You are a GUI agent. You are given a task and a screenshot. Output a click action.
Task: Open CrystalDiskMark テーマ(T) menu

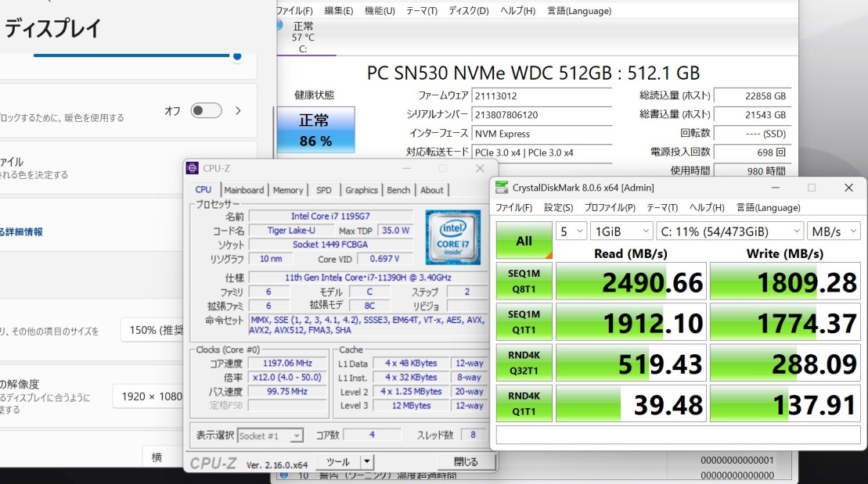click(662, 207)
